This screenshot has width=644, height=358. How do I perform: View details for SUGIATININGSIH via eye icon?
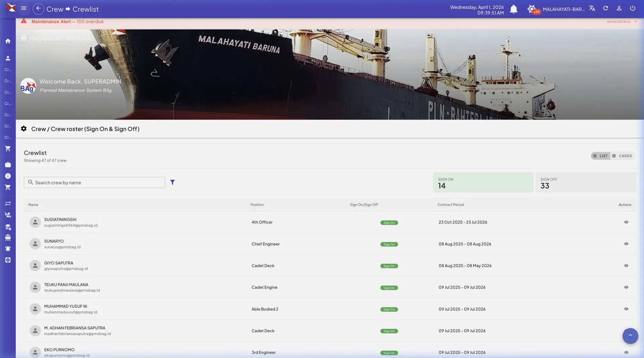pos(626,222)
